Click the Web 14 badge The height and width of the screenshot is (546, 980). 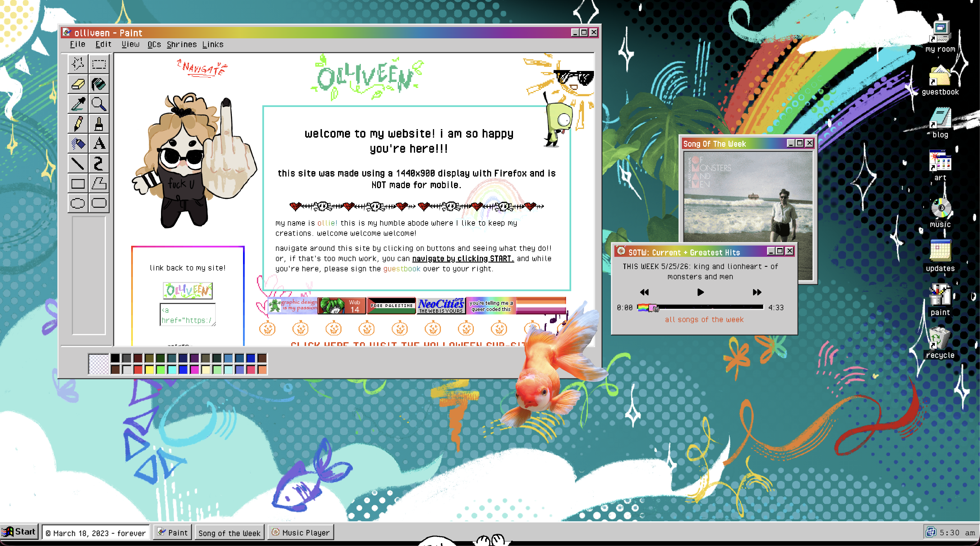click(342, 305)
